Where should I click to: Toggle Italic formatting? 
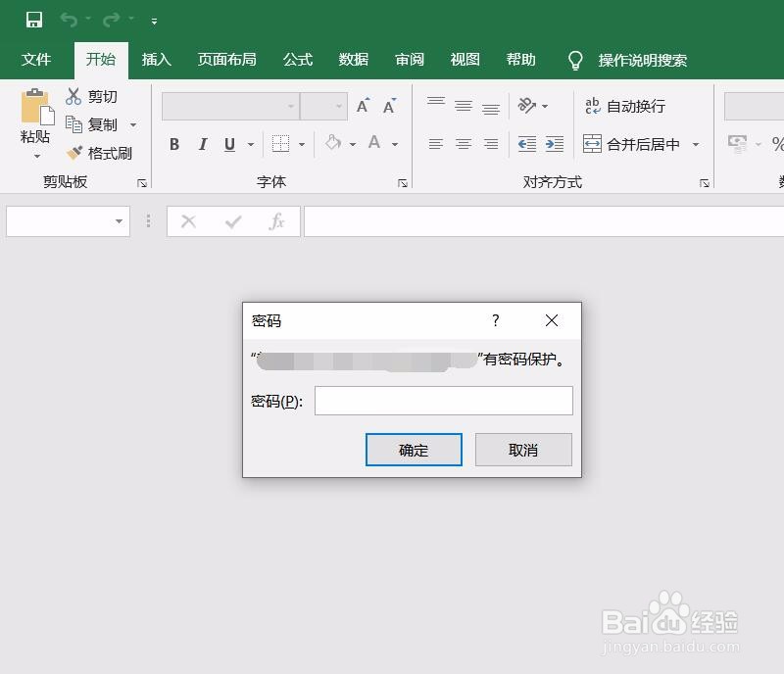[x=203, y=144]
